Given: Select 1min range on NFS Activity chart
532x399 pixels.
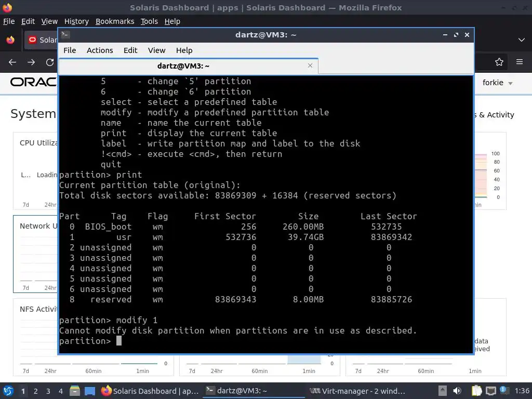Looking at the screenshot, I should (142, 371).
